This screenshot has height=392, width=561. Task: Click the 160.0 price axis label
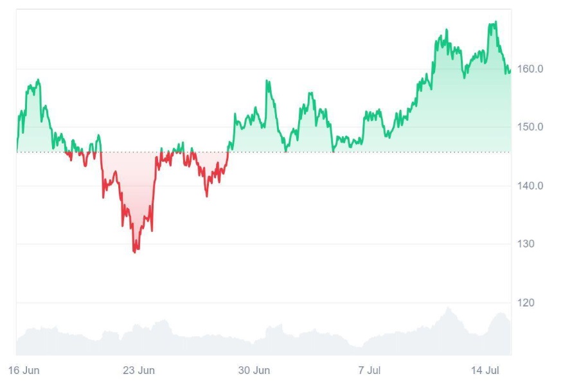(531, 69)
